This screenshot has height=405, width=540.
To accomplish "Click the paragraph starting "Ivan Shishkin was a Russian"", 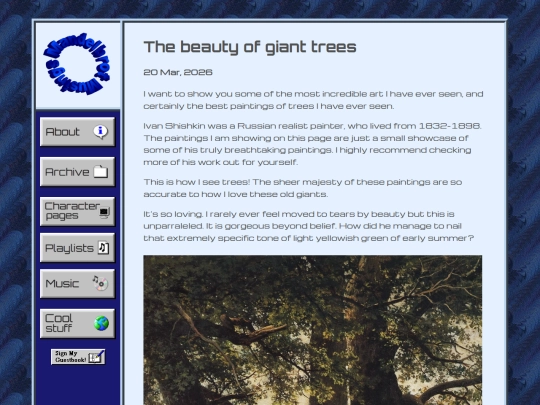I will click(x=312, y=144).
